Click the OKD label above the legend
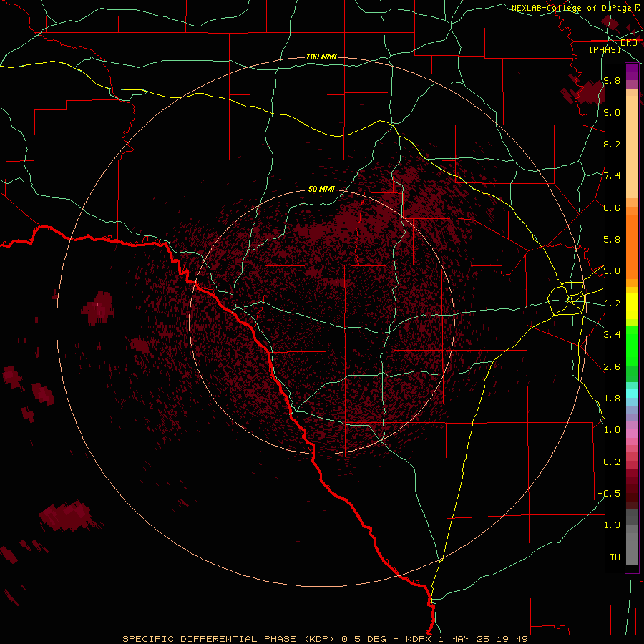 coord(629,43)
